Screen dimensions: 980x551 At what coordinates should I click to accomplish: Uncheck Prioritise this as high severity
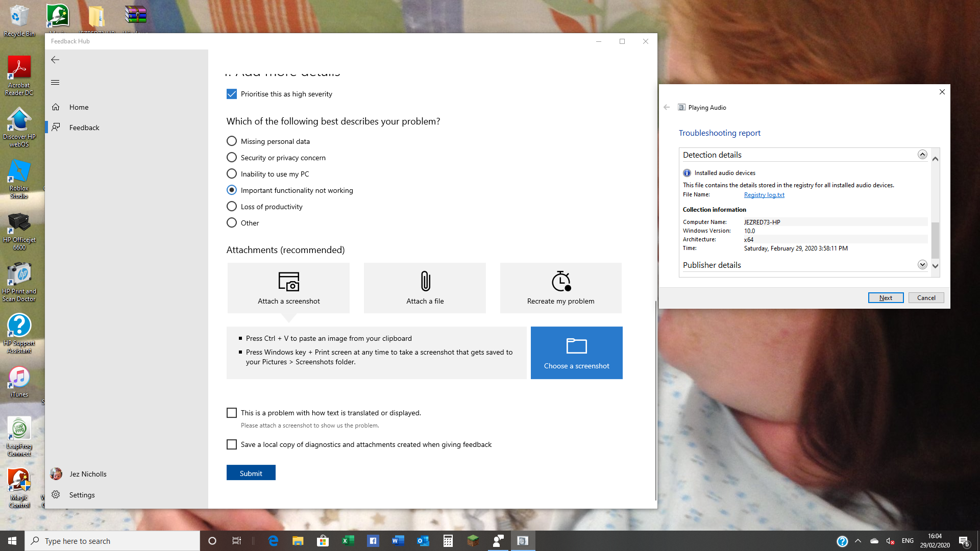point(232,94)
